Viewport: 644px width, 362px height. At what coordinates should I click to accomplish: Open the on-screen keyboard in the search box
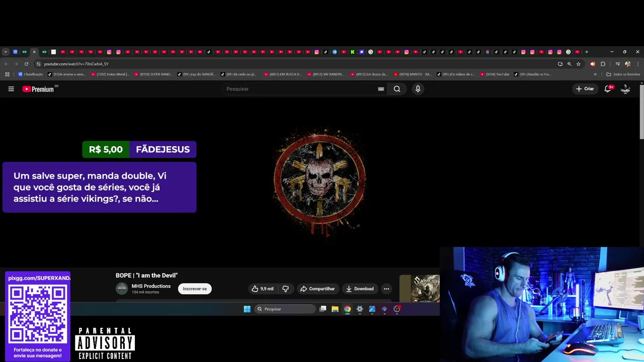coord(381,89)
